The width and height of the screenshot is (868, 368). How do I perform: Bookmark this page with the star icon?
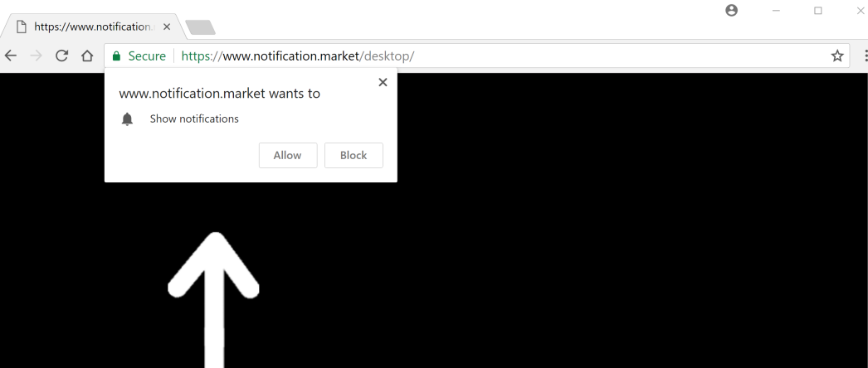pyautogui.click(x=837, y=56)
